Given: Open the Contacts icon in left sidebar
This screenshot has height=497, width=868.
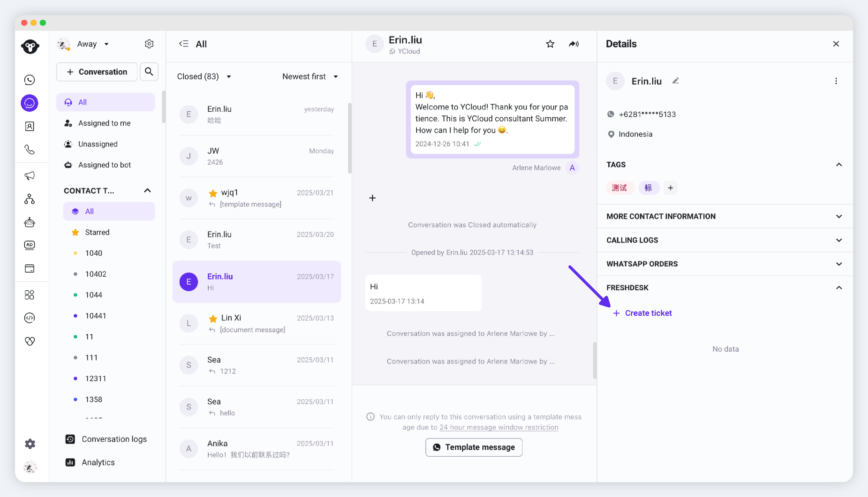Looking at the screenshot, I should click(30, 126).
